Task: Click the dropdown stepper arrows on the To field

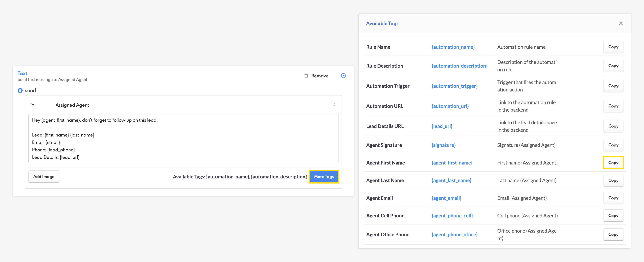Action: coord(334,105)
